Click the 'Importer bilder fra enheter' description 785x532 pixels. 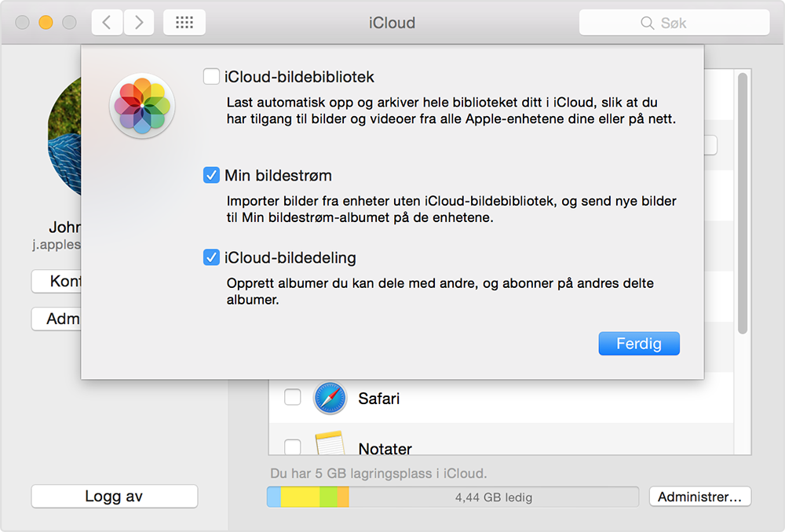click(x=451, y=210)
